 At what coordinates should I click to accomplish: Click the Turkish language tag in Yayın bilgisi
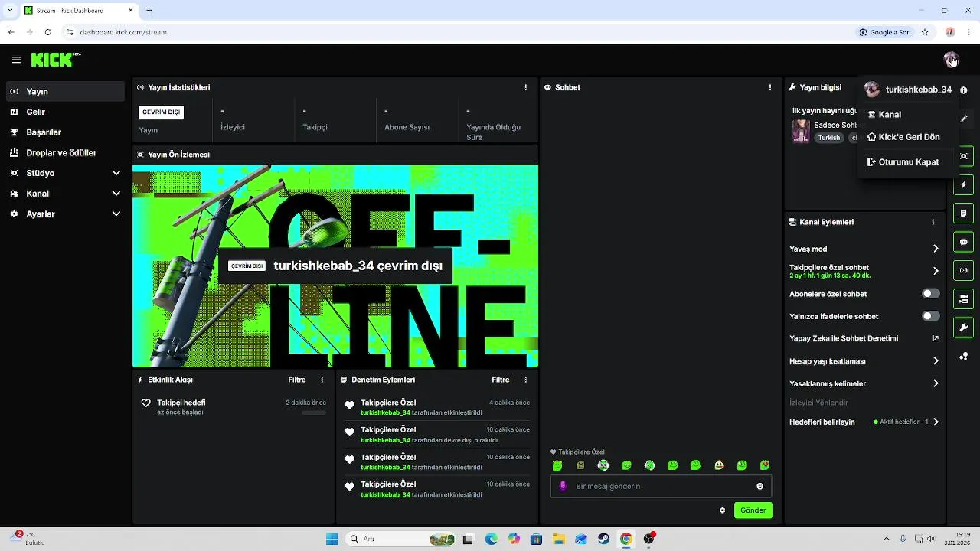[x=829, y=138]
